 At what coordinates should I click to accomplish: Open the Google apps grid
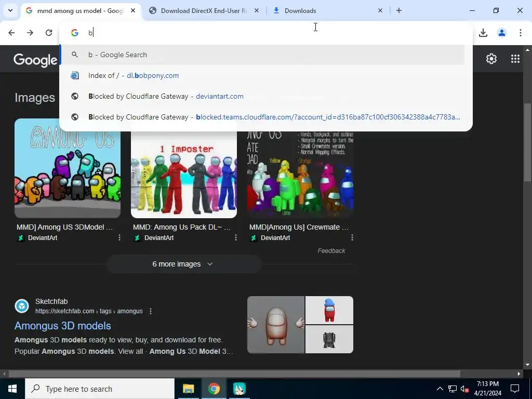coord(515,59)
